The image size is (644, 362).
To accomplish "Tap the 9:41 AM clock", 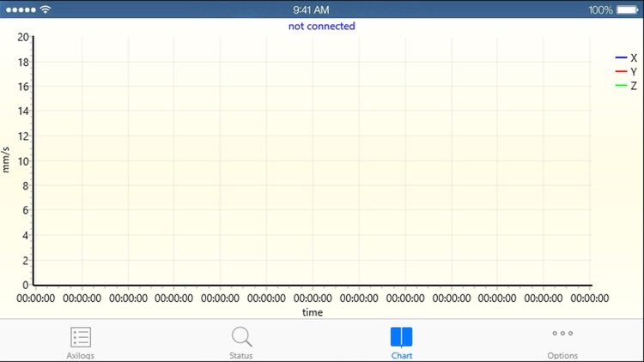I will coord(311,9).
